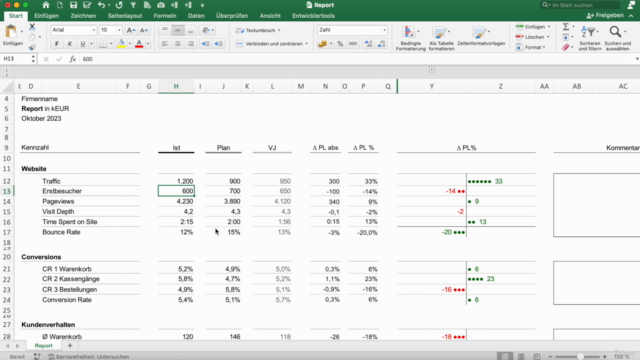Click the new document icon
640x360 pixels.
click(x=60, y=5)
